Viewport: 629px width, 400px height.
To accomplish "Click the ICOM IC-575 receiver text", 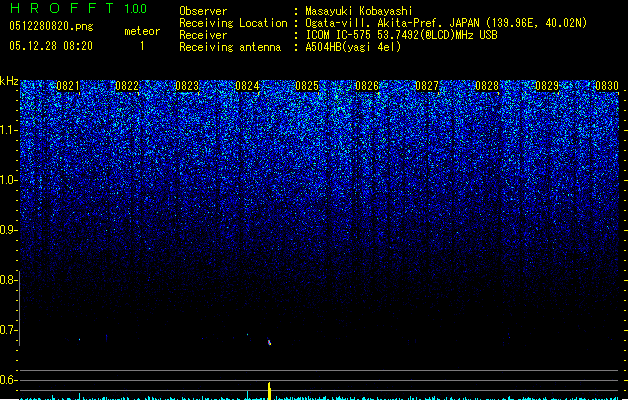I will point(402,35).
